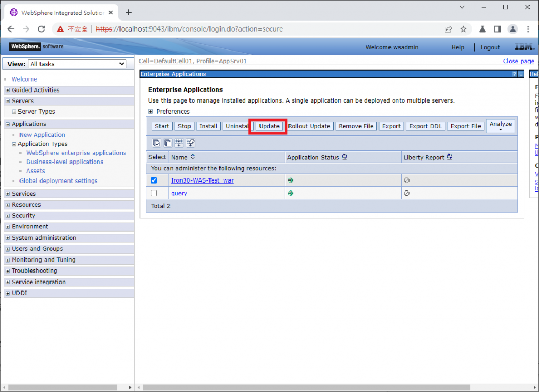
Task: Click tab search chevron in title bar
Action: click(x=462, y=7)
